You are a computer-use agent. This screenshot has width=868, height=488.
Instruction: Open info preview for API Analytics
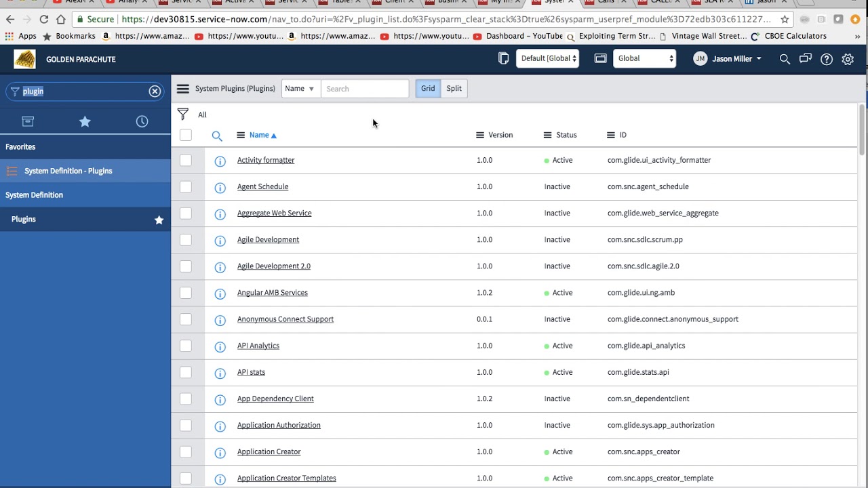tap(220, 346)
